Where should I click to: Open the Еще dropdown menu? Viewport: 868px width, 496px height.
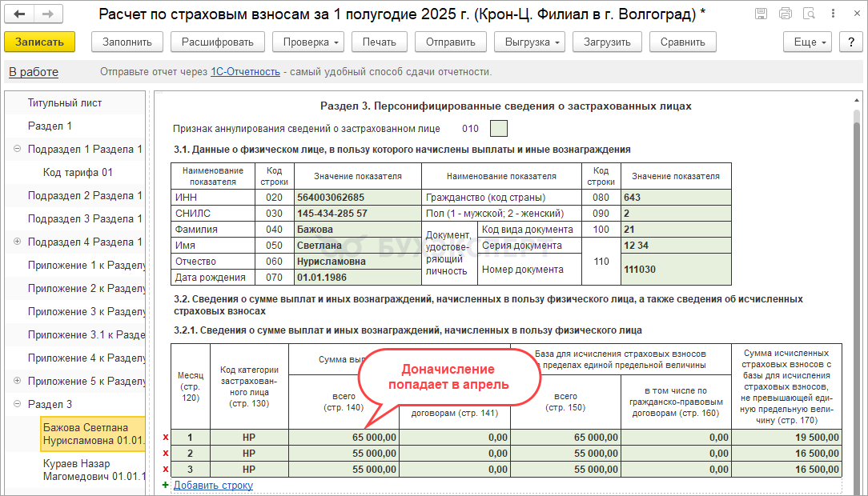click(x=808, y=42)
